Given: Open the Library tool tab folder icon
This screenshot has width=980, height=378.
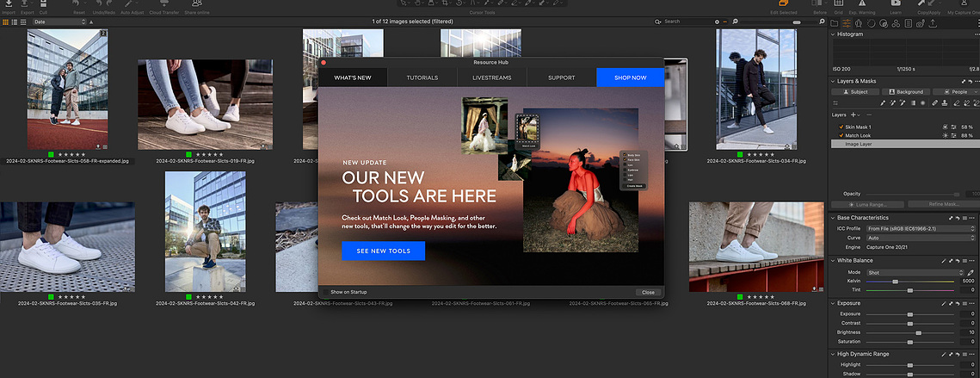Looking at the screenshot, I should pos(835,23).
